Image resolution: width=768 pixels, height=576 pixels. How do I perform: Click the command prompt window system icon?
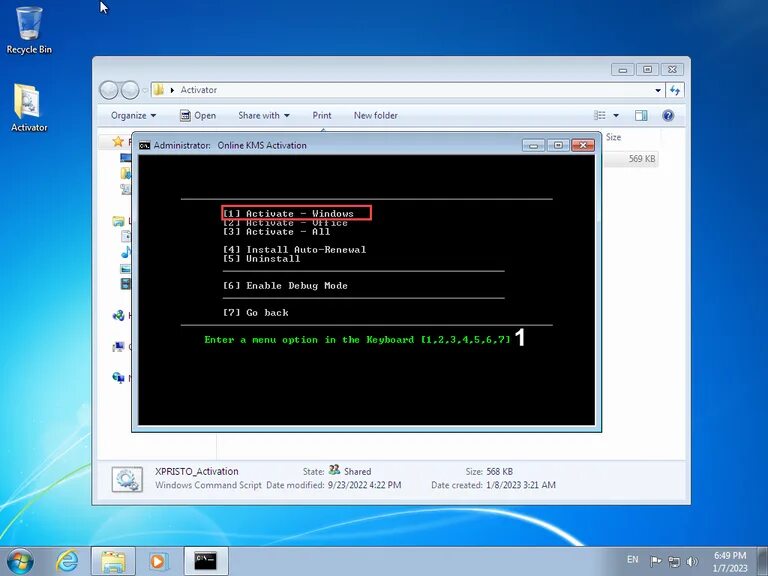click(144, 145)
